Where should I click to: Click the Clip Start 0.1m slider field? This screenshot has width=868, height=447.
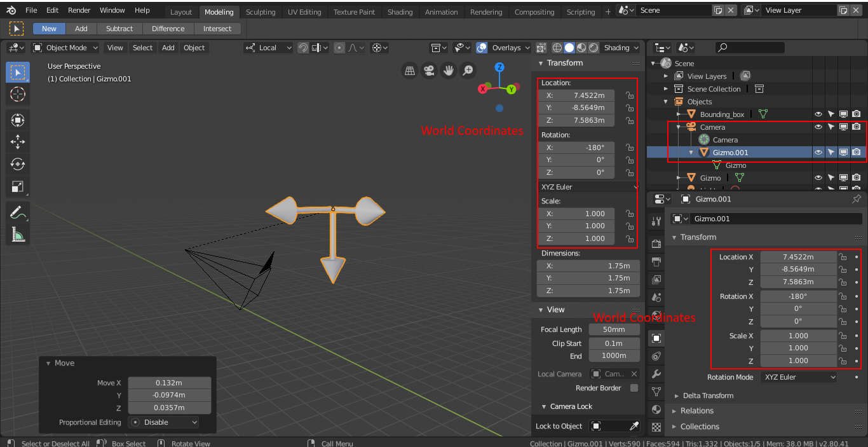(614, 343)
